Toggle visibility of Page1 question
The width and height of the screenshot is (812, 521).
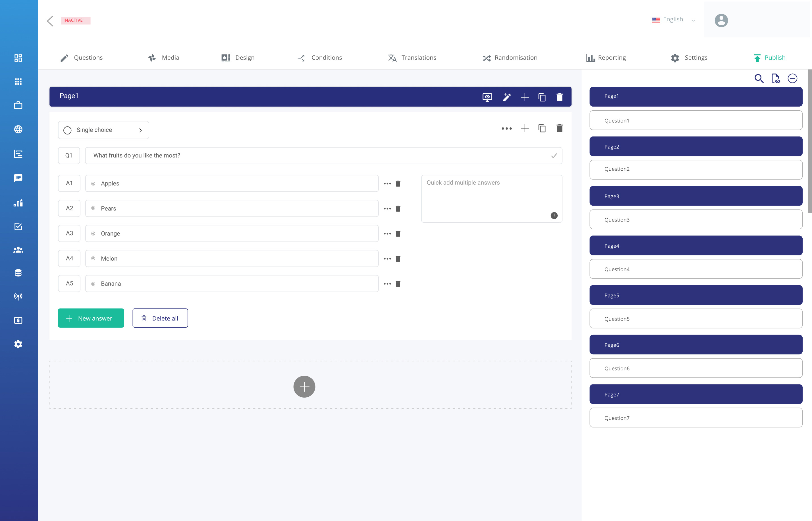[x=487, y=96]
